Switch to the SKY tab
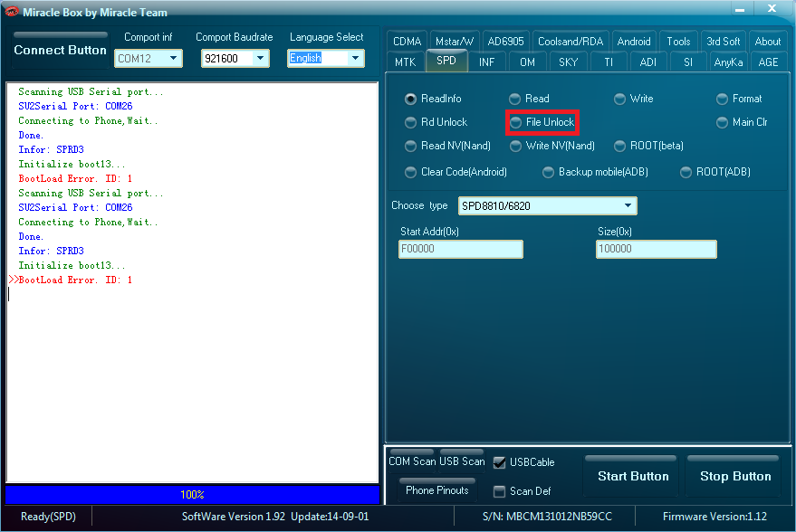Viewport: 796px width, 532px height. click(568, 62)
